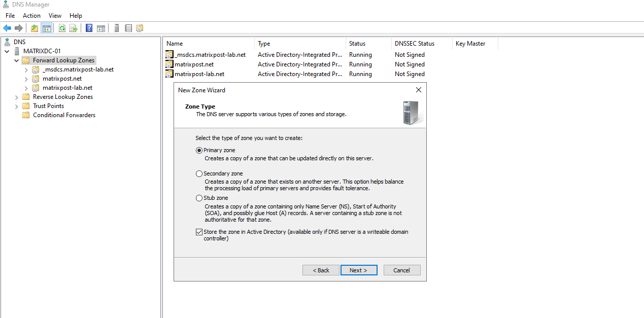Toggle the Show/Hide Action Pane icon
Image resolution: width=644 pixels, height=318 pixels.
coord(101,28)
